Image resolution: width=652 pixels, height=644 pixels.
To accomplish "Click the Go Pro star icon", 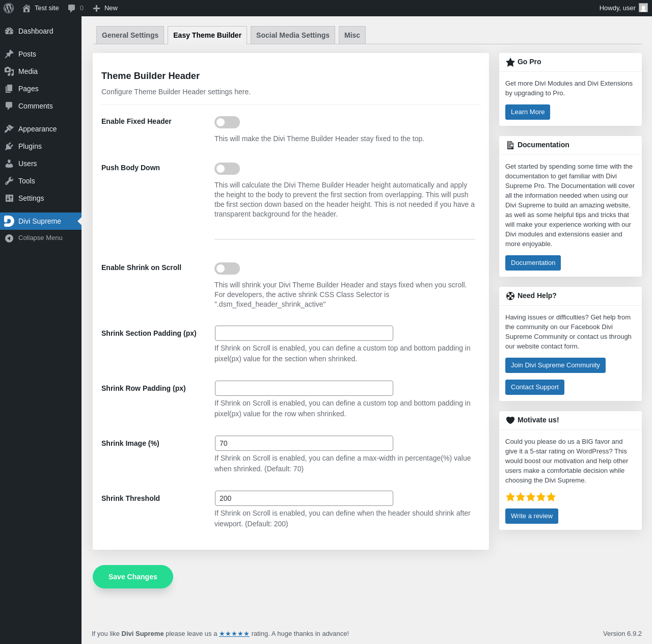I will click(510, 62).
